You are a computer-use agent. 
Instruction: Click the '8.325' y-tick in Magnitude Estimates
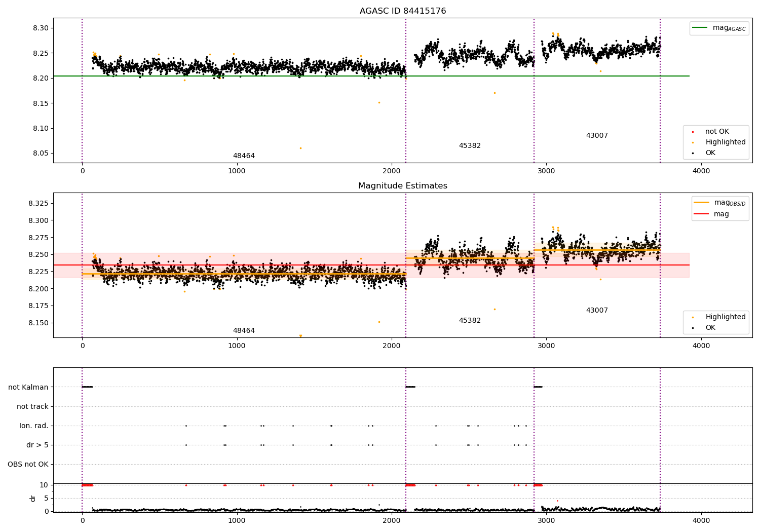point(39,203)
